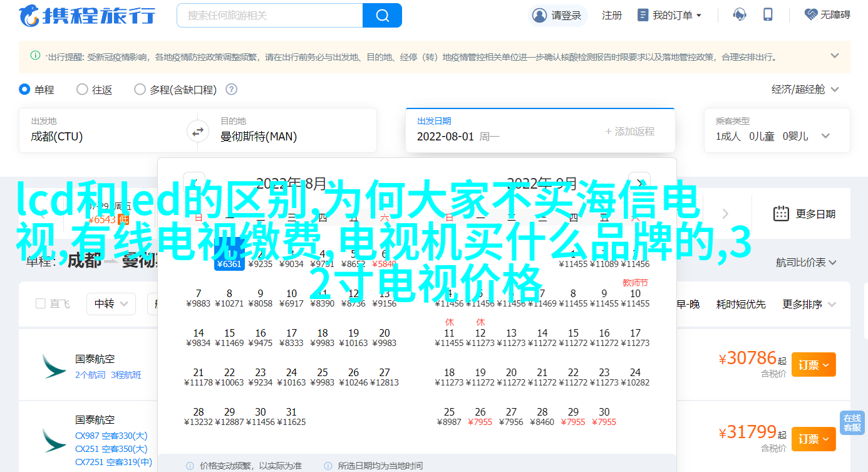
Task: Click the Cathay logo above 2个航司
Action: [54, 366]
